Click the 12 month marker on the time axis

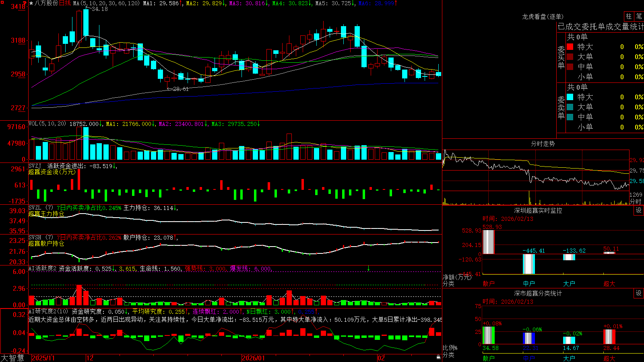point(90,358)
